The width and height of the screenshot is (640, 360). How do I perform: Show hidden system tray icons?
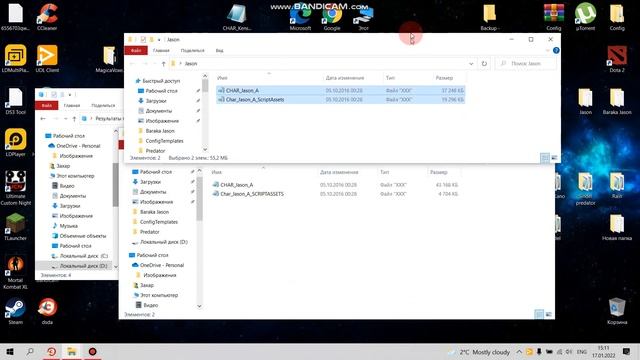coord(519,351)
